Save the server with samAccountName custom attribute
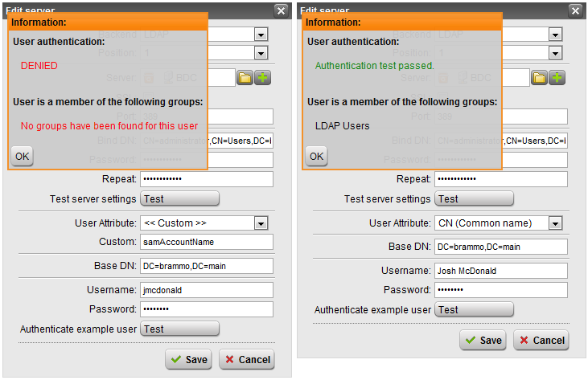 (x=189, y=359)
